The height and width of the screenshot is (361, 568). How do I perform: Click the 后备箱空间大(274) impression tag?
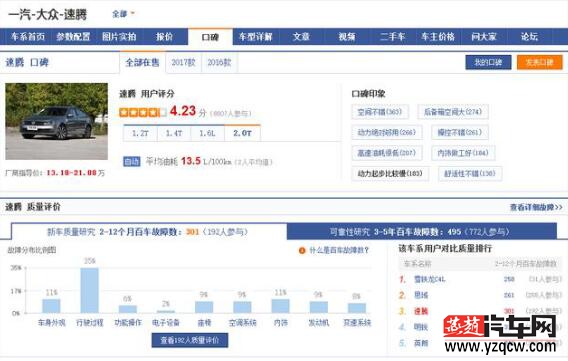[x=453, y=112]
